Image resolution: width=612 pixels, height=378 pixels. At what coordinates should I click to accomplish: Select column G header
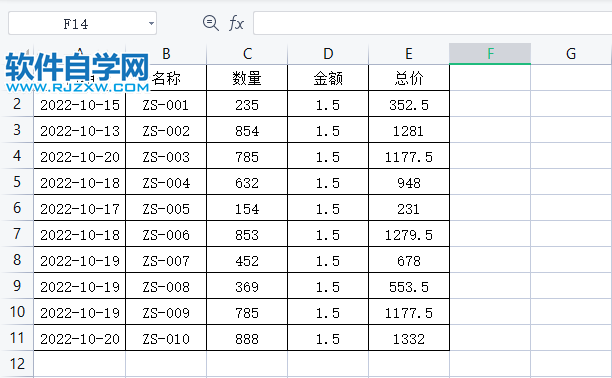[571, 54]
